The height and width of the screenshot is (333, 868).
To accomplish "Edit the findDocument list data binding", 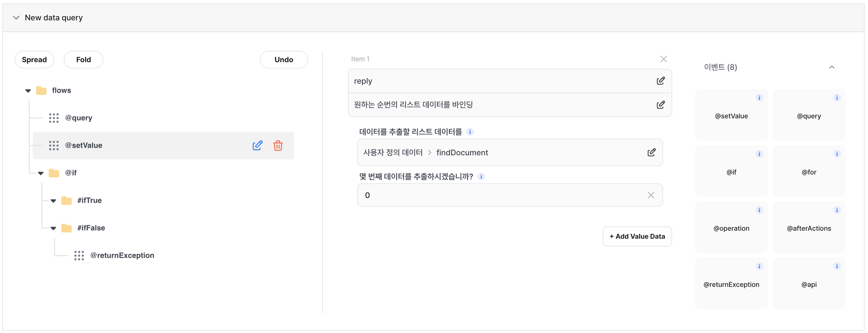I will 651,152.
